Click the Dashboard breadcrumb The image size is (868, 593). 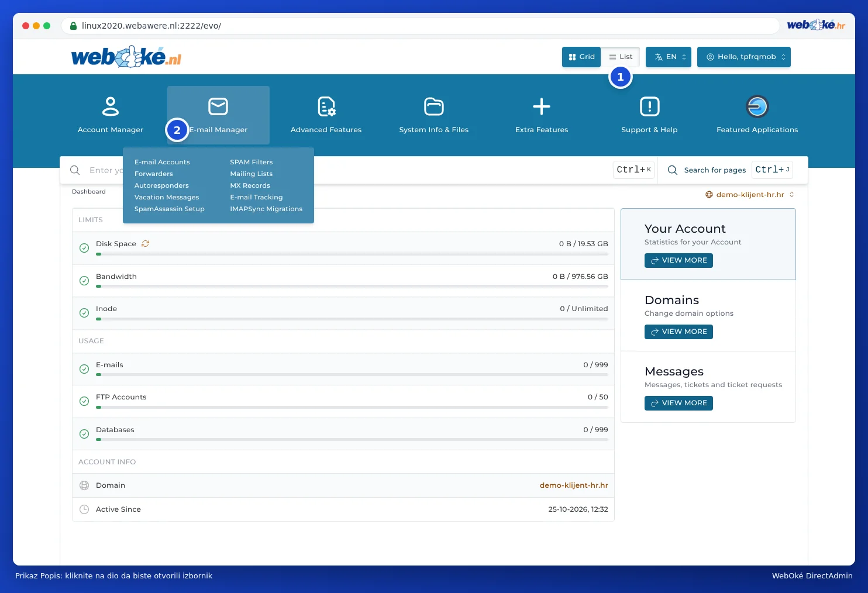(x=89, y=192)
